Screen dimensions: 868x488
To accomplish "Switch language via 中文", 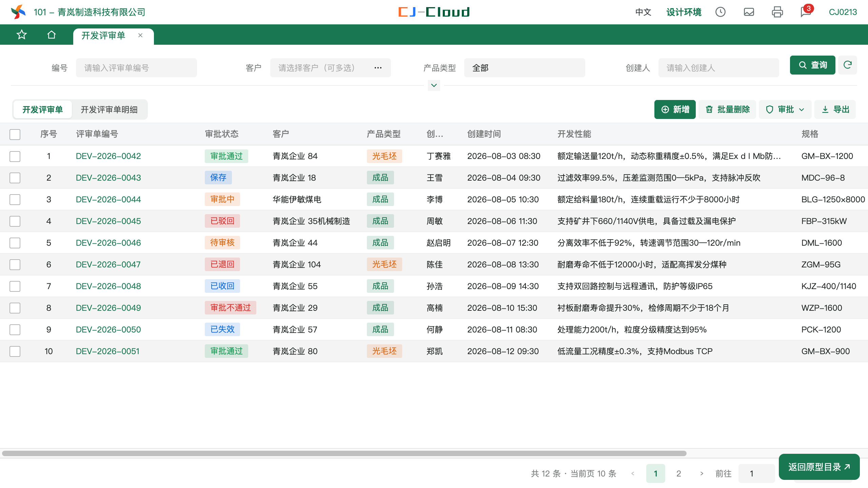I will click(x=643, y=12).
